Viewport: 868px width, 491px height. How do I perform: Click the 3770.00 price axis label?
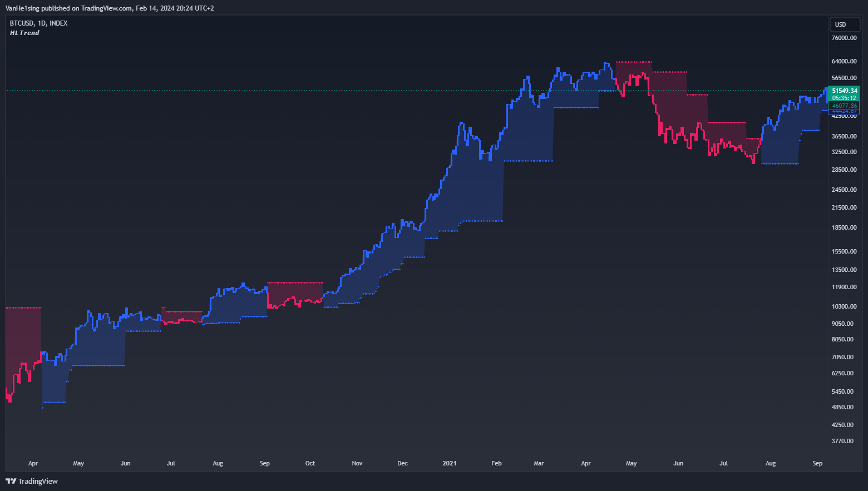(x=842, y=441)
